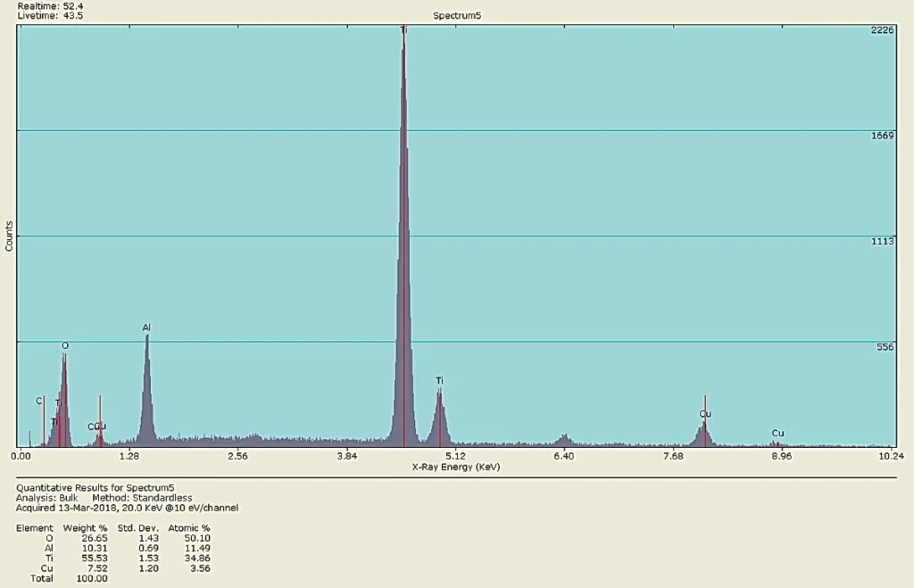Select the Cu label near 8.96 keV

coord(777,434)
